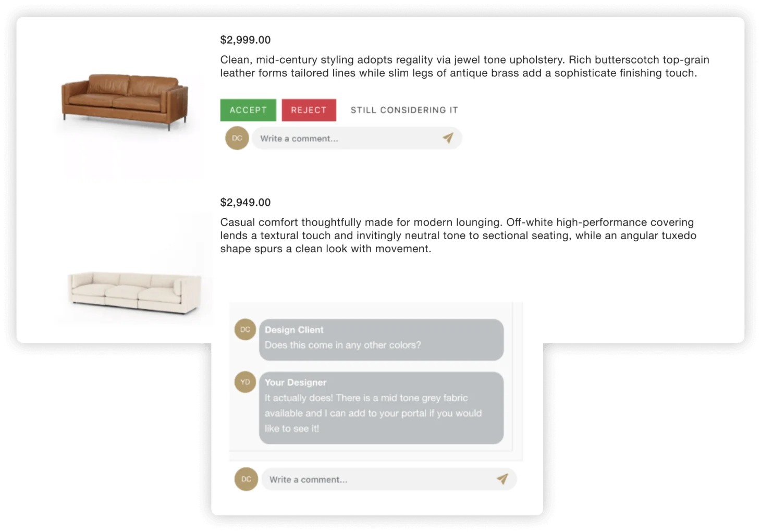Accept the butterscotch leather sofa
Screen dimensions: 761x532
coord(248,110)
